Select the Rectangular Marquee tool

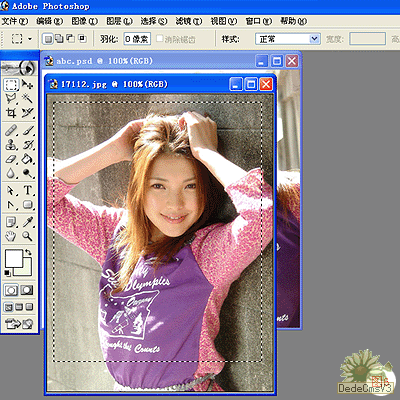point(11,85)
